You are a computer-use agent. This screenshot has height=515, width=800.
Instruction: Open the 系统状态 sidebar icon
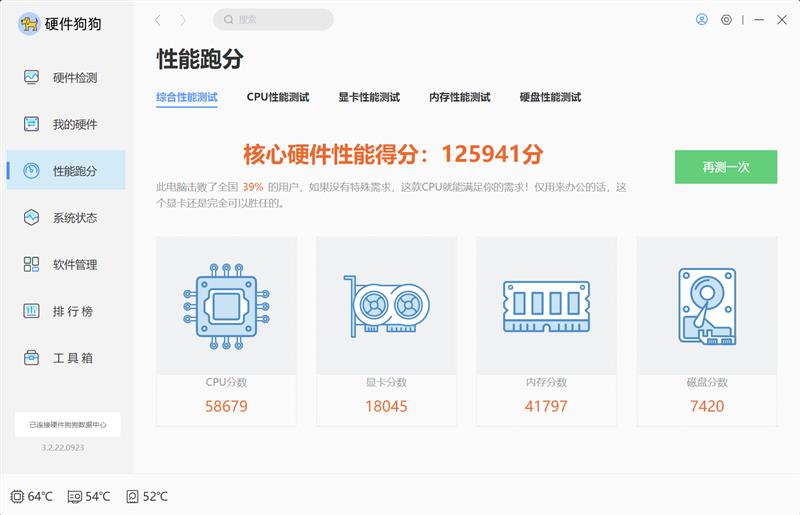31,217
